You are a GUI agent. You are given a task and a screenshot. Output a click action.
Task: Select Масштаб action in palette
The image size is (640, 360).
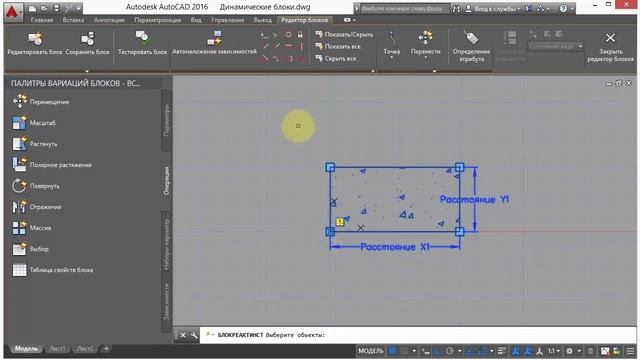click(34, 123)
